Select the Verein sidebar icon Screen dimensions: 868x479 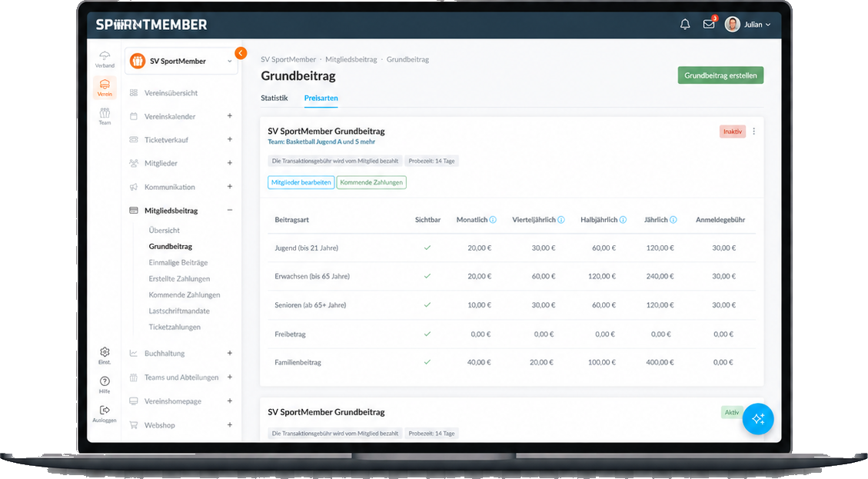pos(105,88)
